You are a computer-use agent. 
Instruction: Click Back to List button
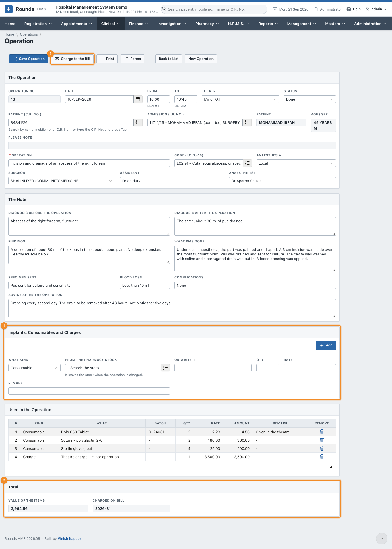point(169,59)
